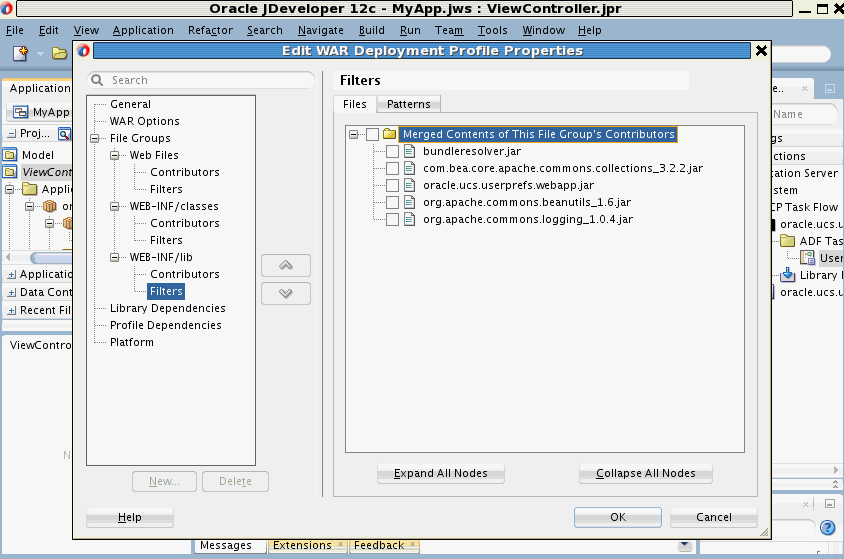This screenshot has height=559, width=844.
Task: Click the Oracle logo icon in dialog title
Action: coord(83,51)
